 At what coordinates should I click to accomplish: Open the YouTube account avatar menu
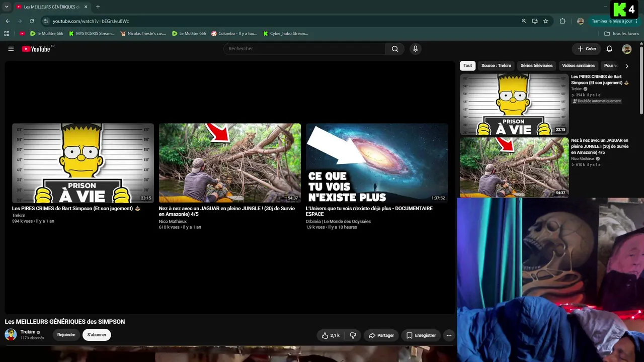point(627,49)
